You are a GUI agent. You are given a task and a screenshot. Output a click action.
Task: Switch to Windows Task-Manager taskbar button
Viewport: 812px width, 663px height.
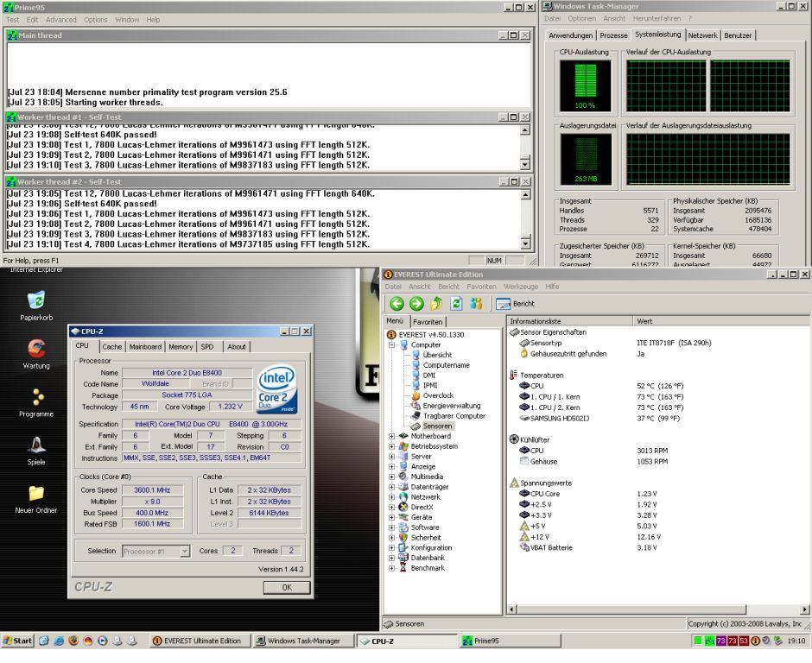tap(303, 641)
